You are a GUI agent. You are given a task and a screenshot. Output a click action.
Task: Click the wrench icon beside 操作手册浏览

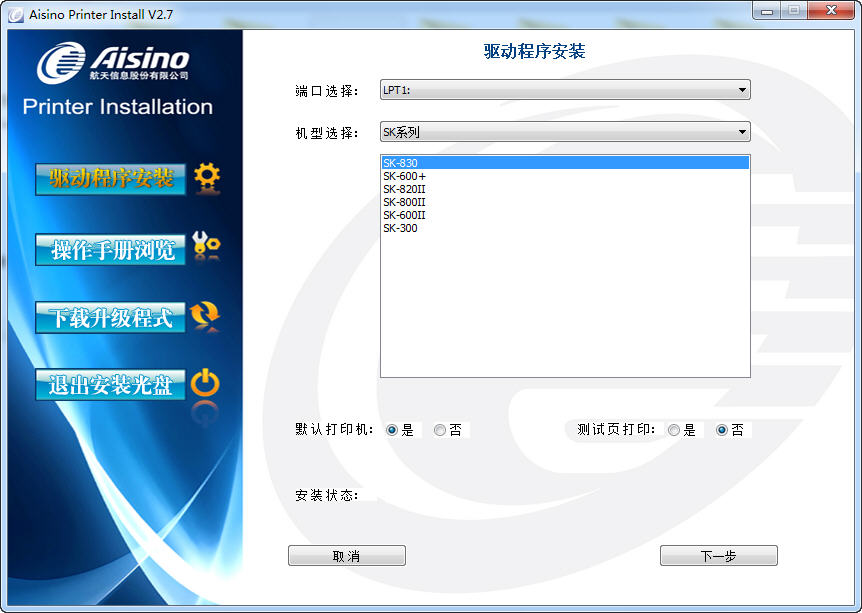click(206, 245)
